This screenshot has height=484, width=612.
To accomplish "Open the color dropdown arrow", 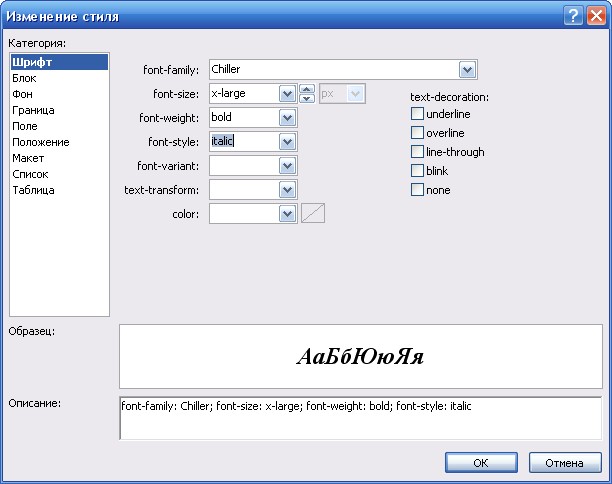I will coord(287,214).
